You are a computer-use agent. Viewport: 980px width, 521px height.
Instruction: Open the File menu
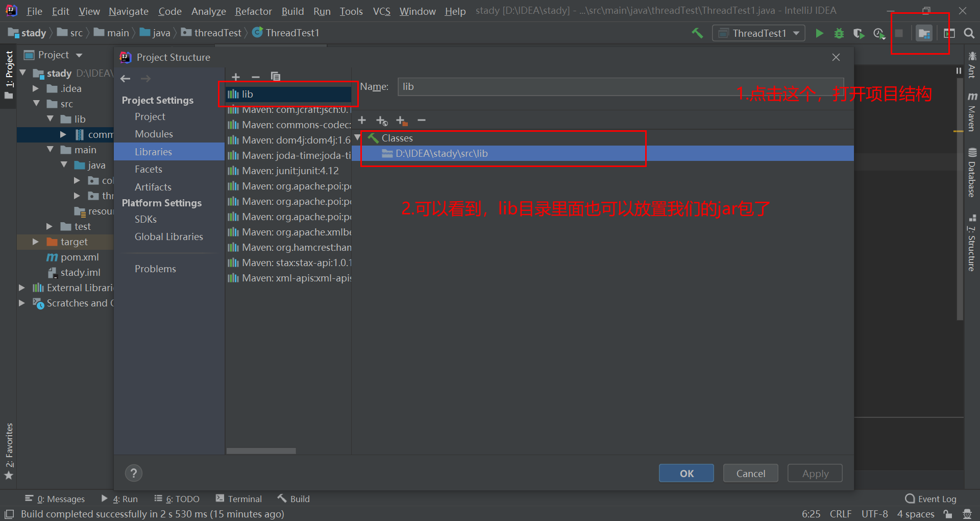[x=34, y=11]
